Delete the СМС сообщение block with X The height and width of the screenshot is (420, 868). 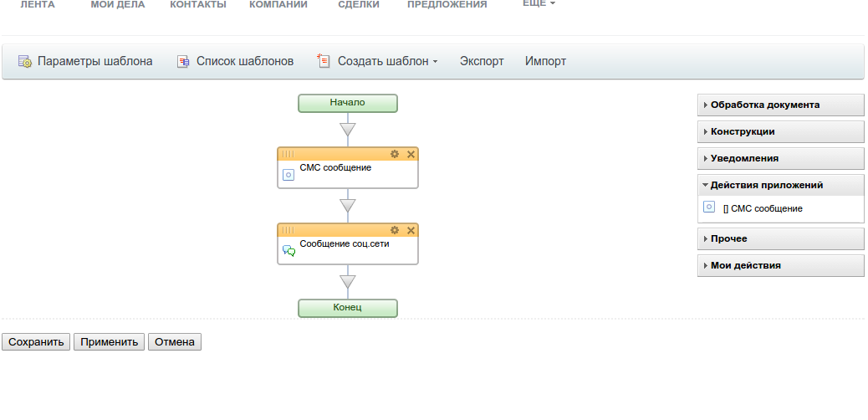(x=411, y=154)
